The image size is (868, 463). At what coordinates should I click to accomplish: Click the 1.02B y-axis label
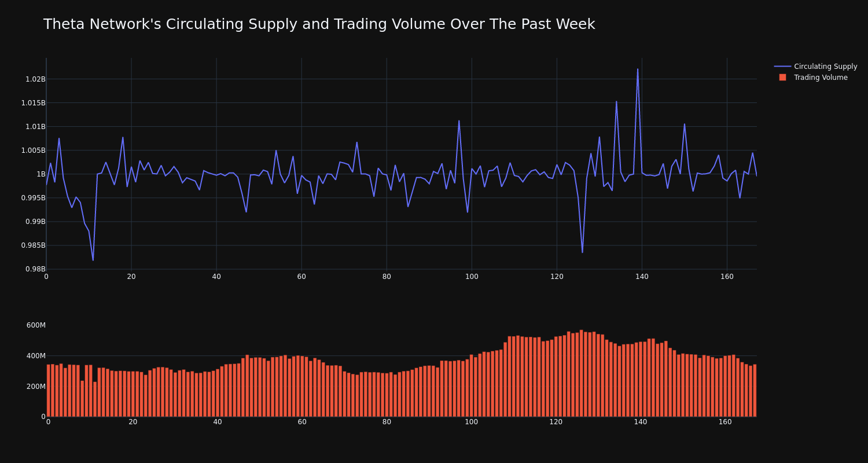(x=35, y=79)
